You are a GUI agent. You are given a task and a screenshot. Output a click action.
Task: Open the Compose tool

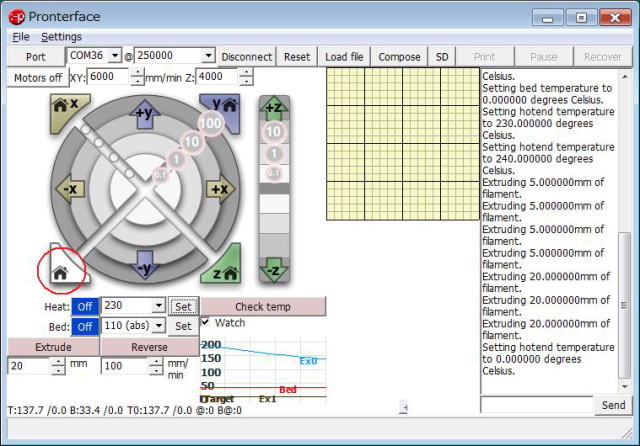[399, 57]
